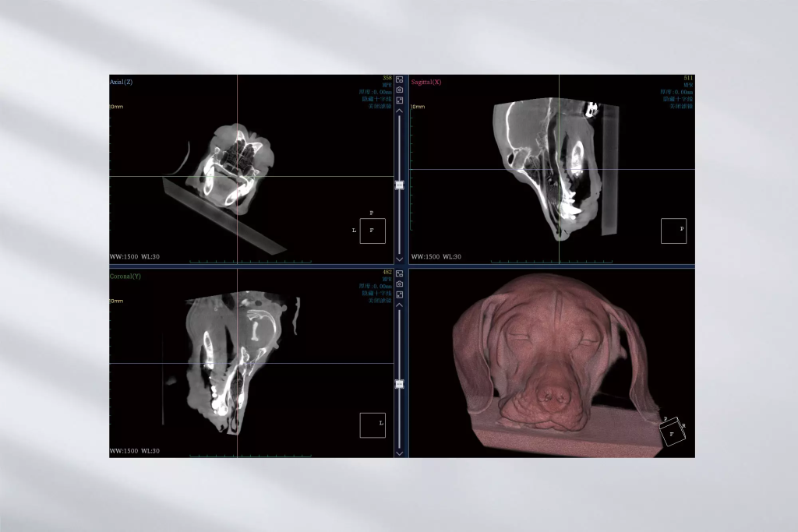Capture a snapshot of the coronal view
The width and height of the screenshot is (798, 532).
click(400, 284)
